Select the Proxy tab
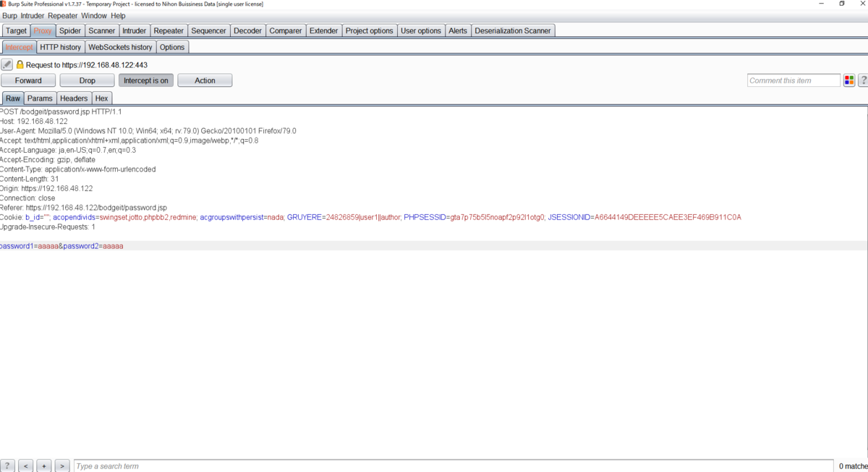868x472 pixels. coord(43,30)
